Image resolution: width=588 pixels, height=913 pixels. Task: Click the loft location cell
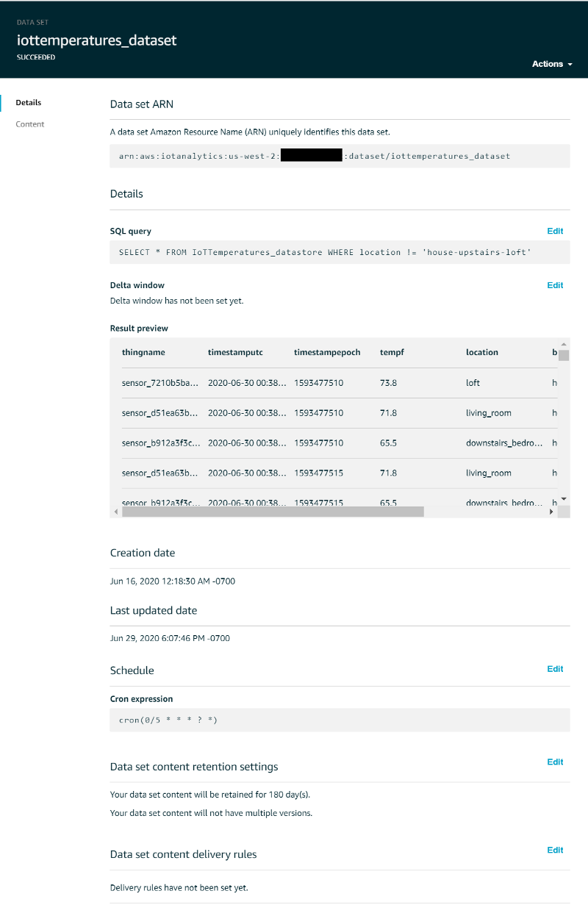tap(473, 383)
